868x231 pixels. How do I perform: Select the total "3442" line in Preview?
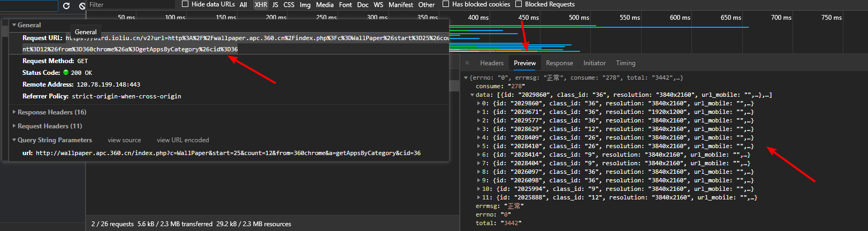(x=498, y=224)
